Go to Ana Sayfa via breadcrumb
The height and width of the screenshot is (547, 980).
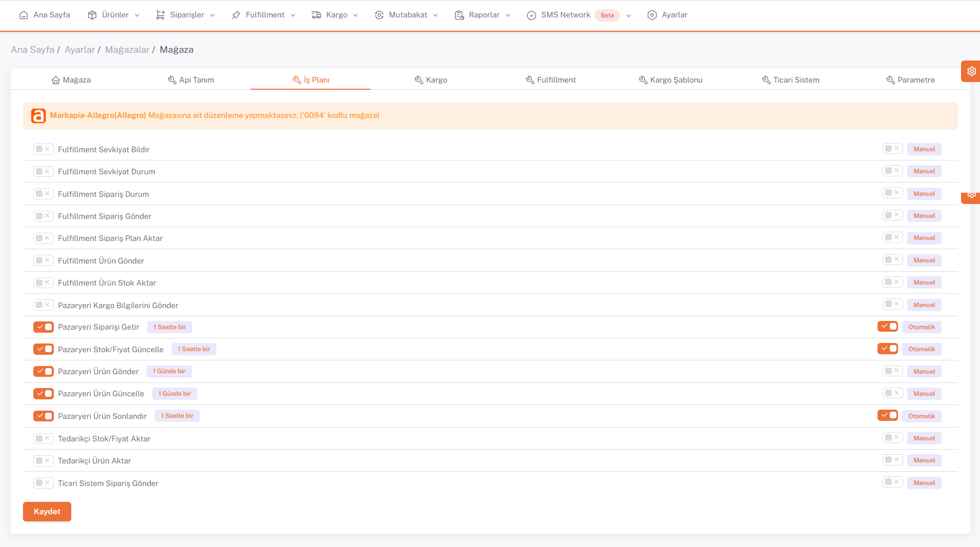tap(33, 50)
